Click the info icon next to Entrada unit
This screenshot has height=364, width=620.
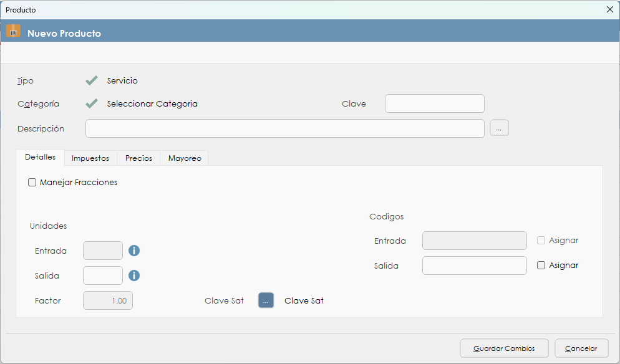(134, 251)
